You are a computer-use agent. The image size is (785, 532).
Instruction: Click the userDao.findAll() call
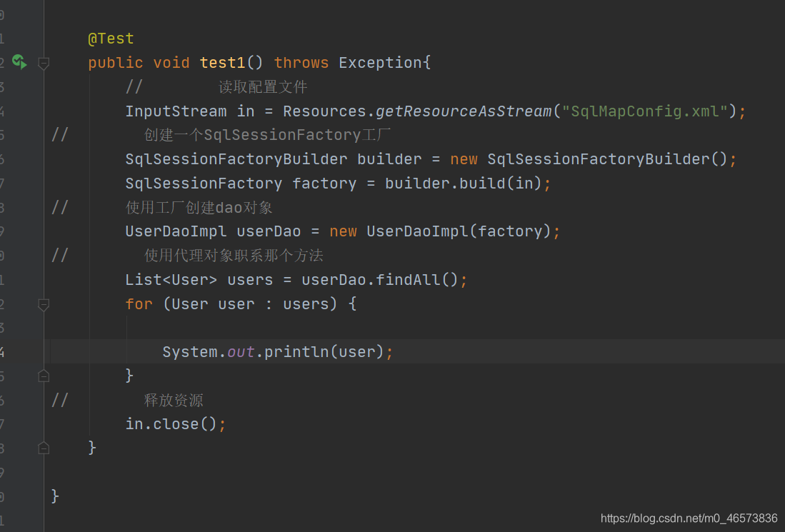pyautogui.click(x=379, y=279)
